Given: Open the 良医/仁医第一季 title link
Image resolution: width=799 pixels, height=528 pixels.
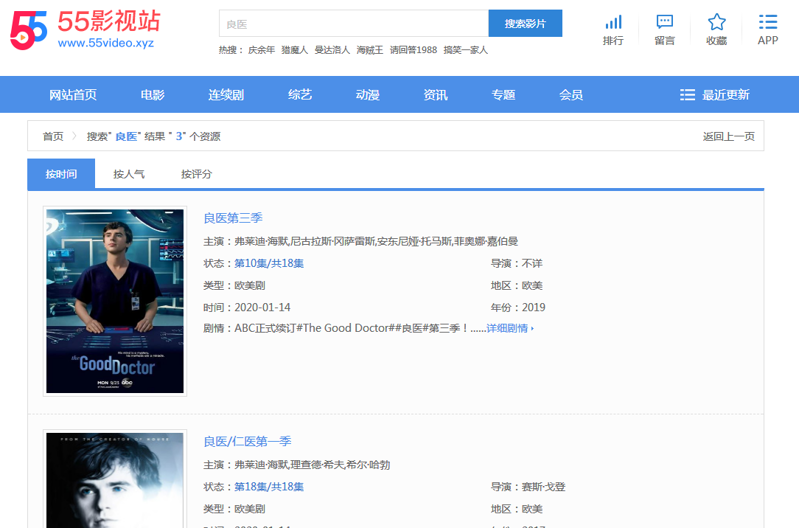Looking at the screenshot, I should point(247,441).
